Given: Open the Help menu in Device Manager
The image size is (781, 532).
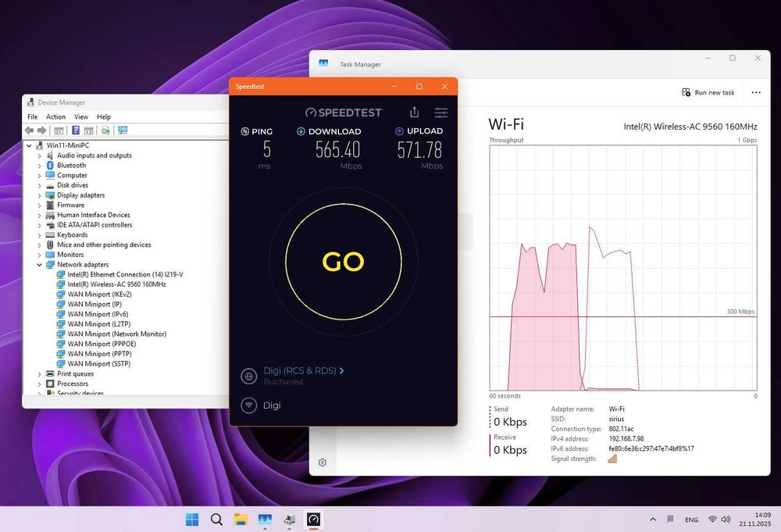Looking at the screenshot, I should [x=104, y=116].
